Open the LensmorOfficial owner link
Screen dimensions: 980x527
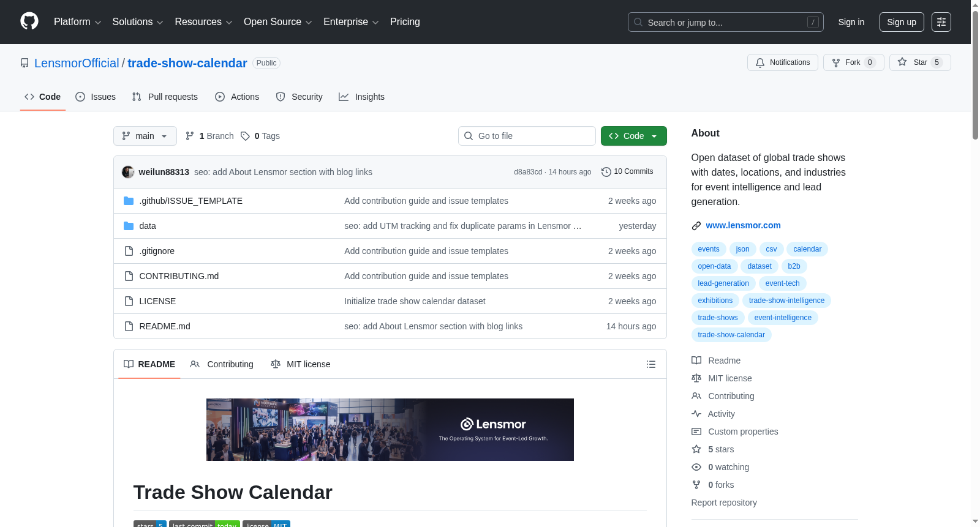77,63
